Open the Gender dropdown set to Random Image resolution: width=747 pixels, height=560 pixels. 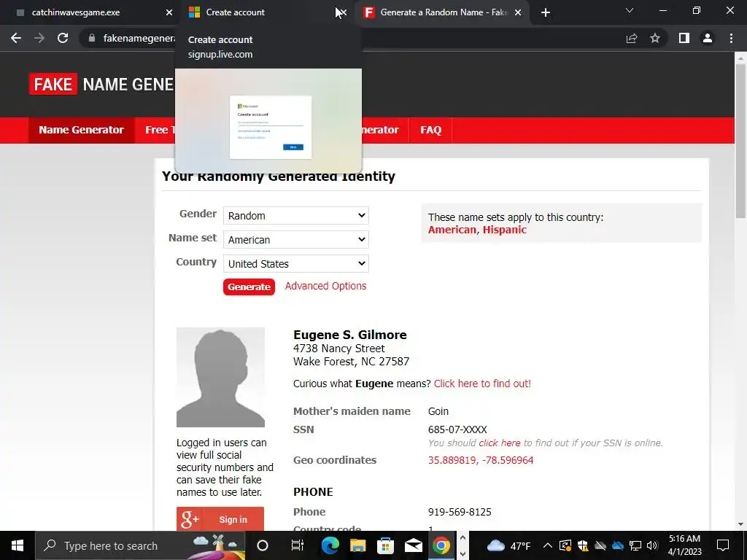(296, 216)
